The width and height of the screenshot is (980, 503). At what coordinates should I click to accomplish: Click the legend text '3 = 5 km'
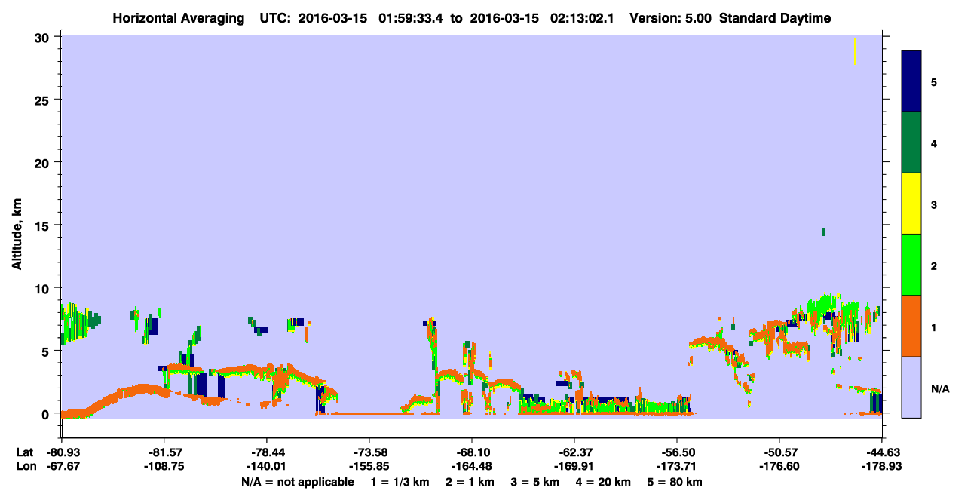pyautogui.click(x=535, y=482)
